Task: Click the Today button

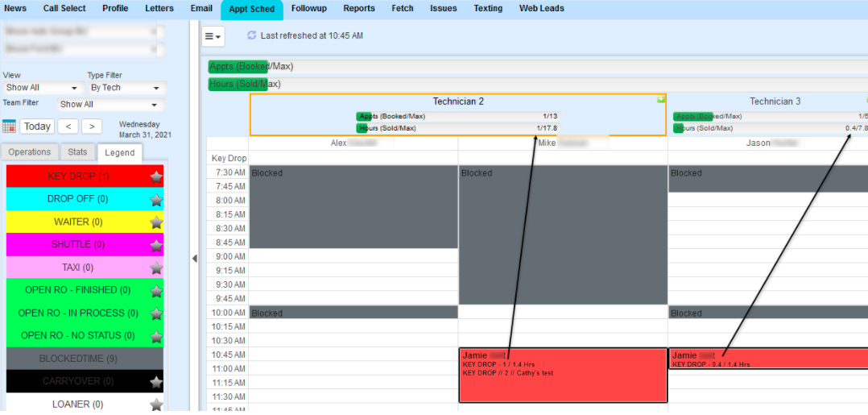Action: click(x=37, y=127)
